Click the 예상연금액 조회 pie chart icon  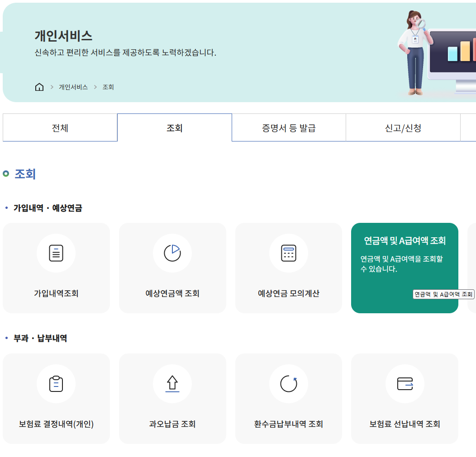point(172,253)
